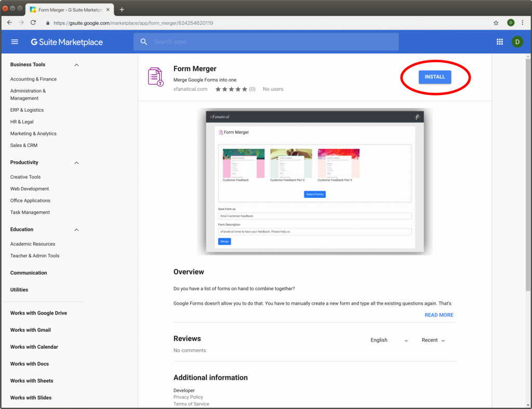This screenshot has width=532, height=409.
Task: Filter by Works with Sheets
Action: click(x=32, y=381)
